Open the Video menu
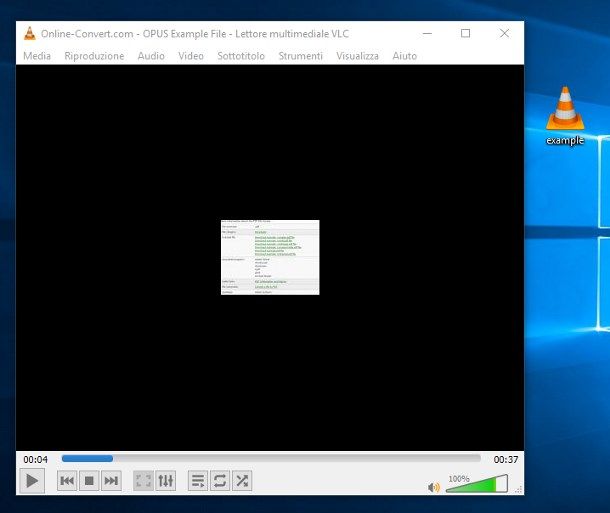Viewport: 610px width, 513px height. point(191,56)
